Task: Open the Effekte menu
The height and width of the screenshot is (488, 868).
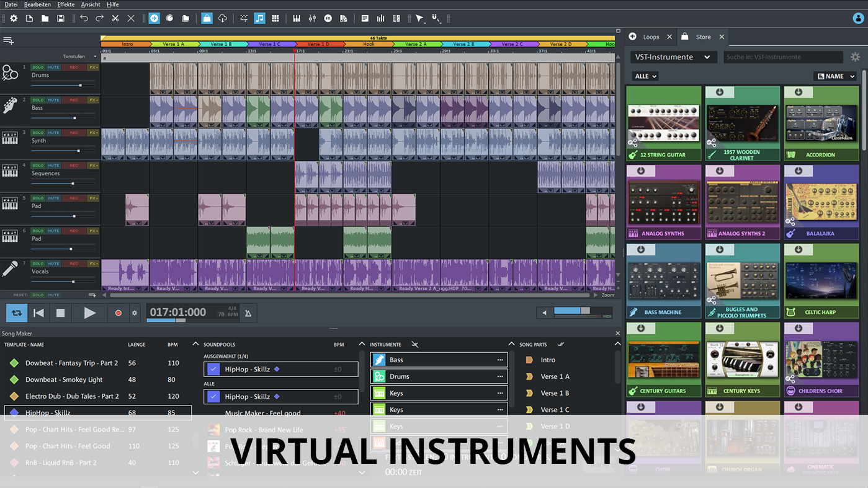Action: tap(66, 4)
